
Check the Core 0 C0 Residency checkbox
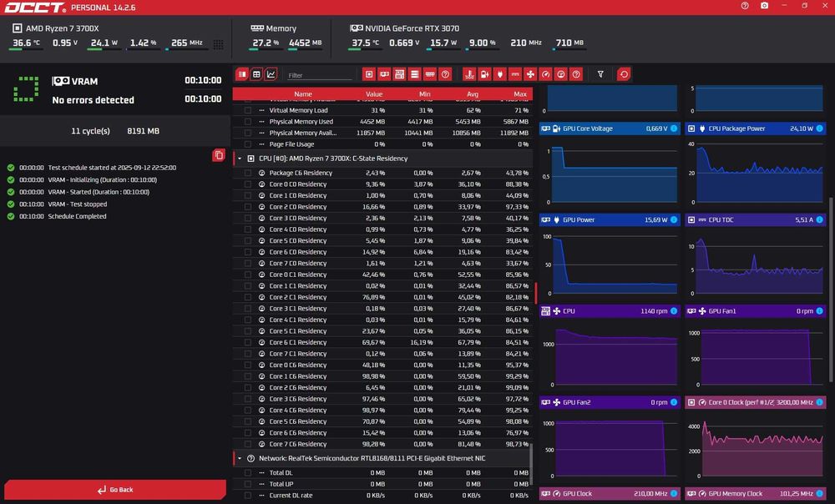point(248,184)
